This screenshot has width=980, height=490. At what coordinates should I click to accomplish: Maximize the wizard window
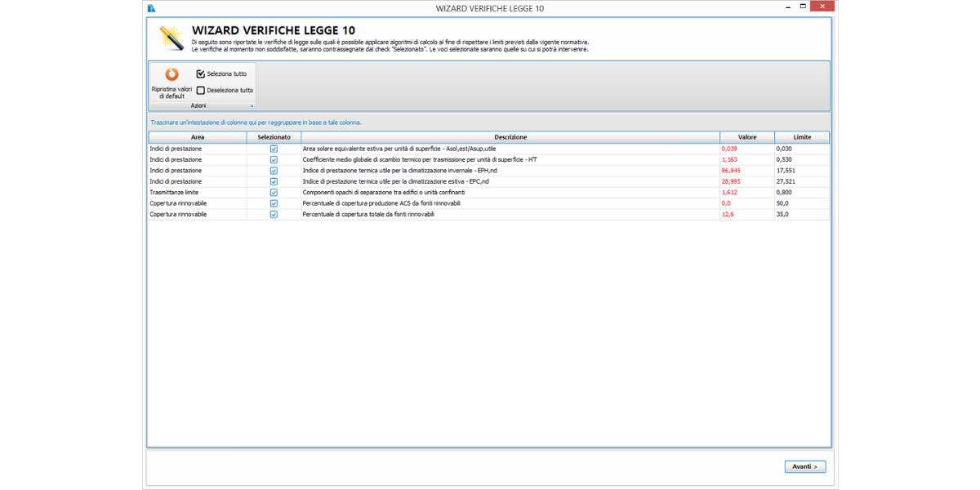(804, 7)
